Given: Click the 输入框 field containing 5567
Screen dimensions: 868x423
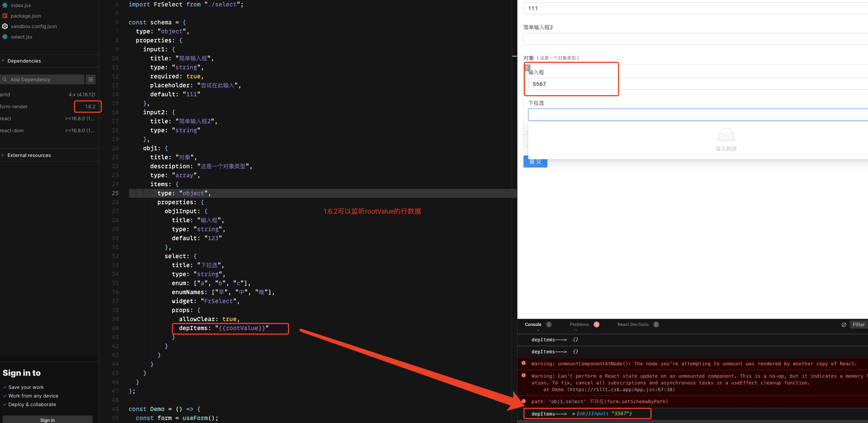Looking at the screenshot, I should pyautogui.click(x=572, y=84).
